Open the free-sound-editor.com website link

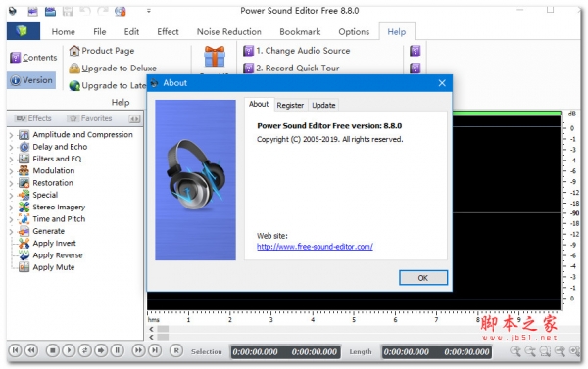pos(315,247)
